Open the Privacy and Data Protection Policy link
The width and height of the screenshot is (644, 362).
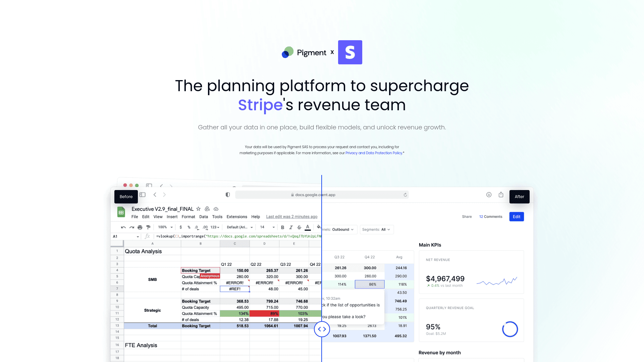click(x=374, y=153)
